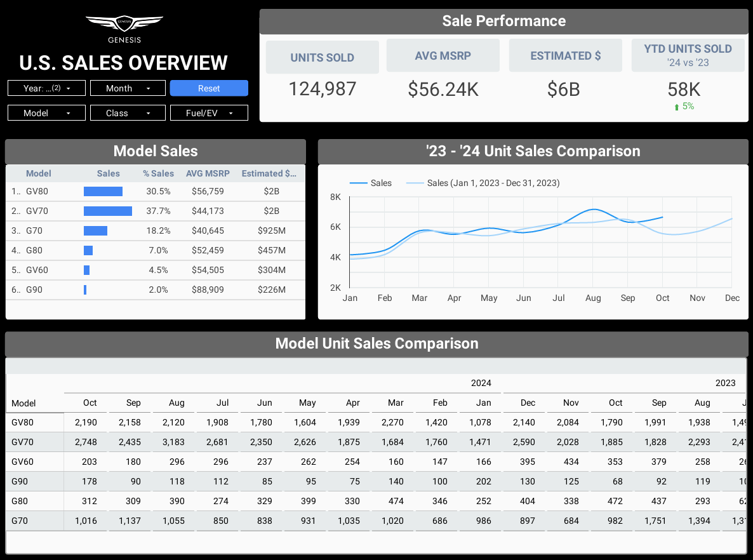Sort by % Sales column header

point(159,173)
